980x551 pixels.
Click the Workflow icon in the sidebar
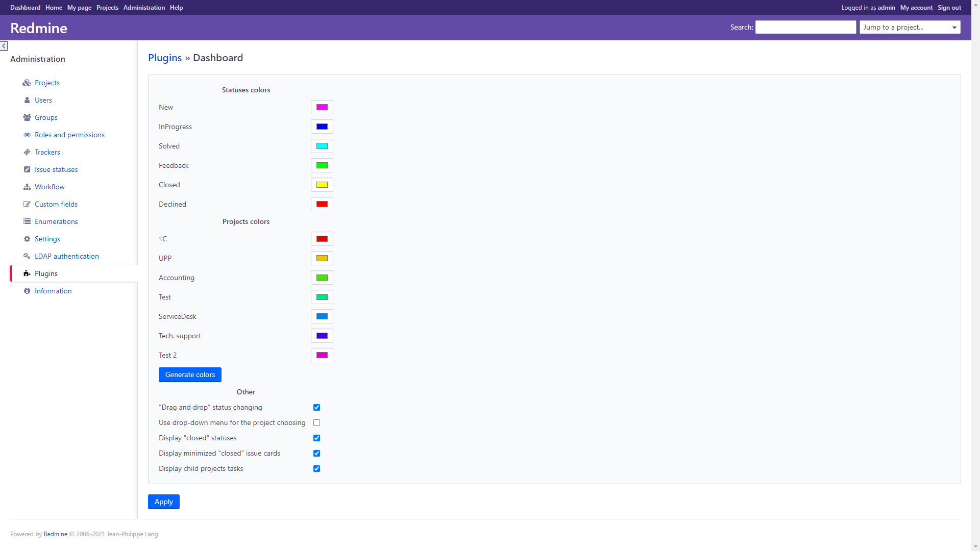click(27, 187)
